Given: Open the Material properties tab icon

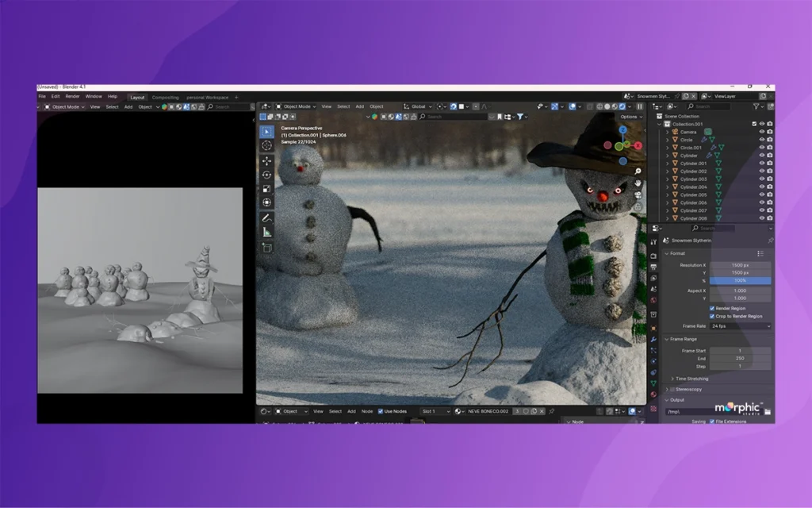Looking at the screenshot, I should pos(653,394).
